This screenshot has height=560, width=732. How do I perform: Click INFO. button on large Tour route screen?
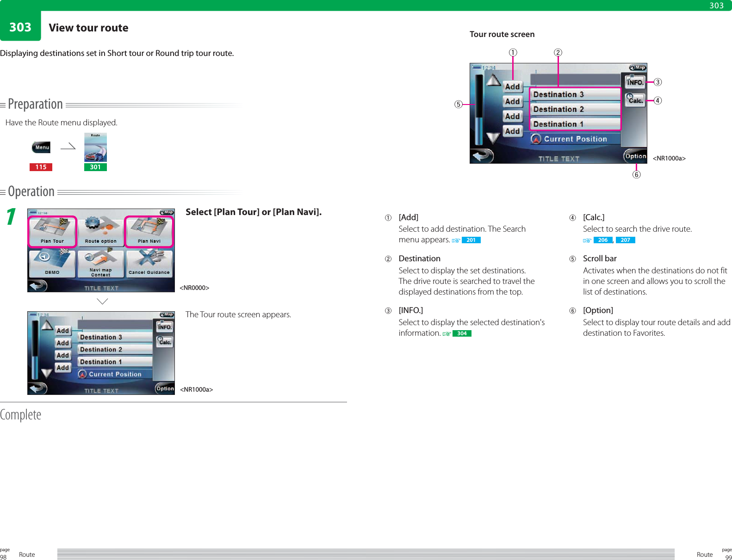(635, 82)
